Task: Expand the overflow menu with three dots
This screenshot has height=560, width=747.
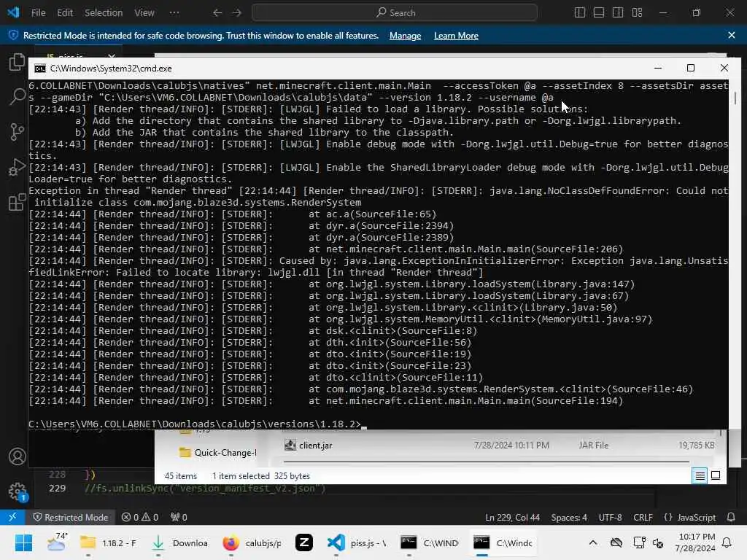Action: coord(174,13)
